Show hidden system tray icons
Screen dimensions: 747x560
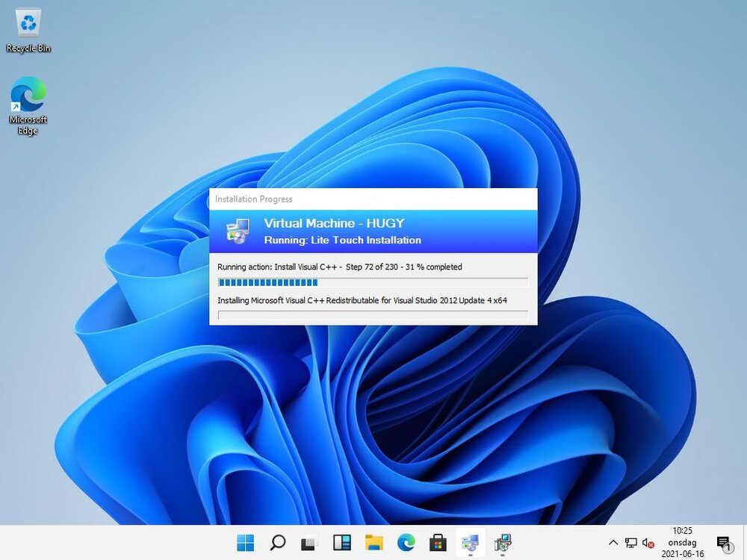click(613, 542)
